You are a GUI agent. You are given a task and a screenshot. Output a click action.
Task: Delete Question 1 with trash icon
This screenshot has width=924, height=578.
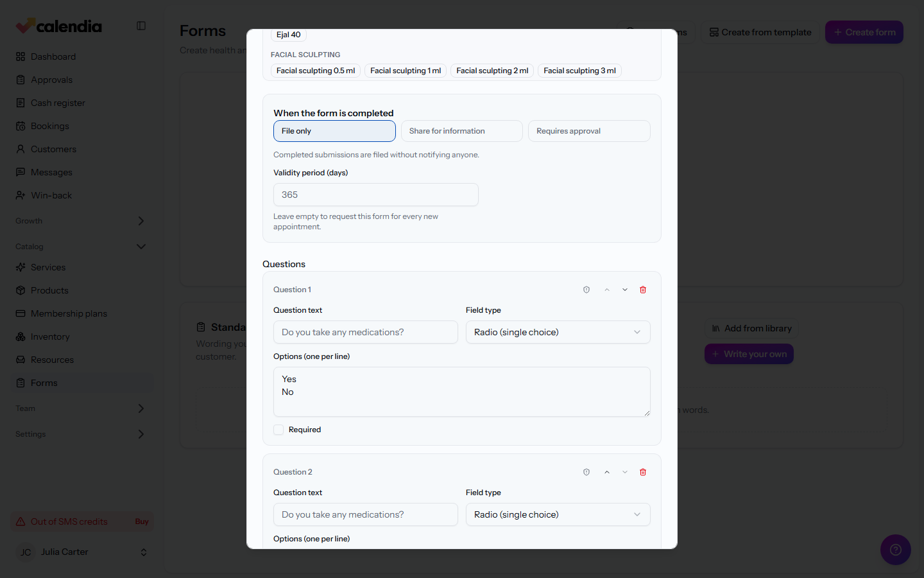[x=643, y=290]
